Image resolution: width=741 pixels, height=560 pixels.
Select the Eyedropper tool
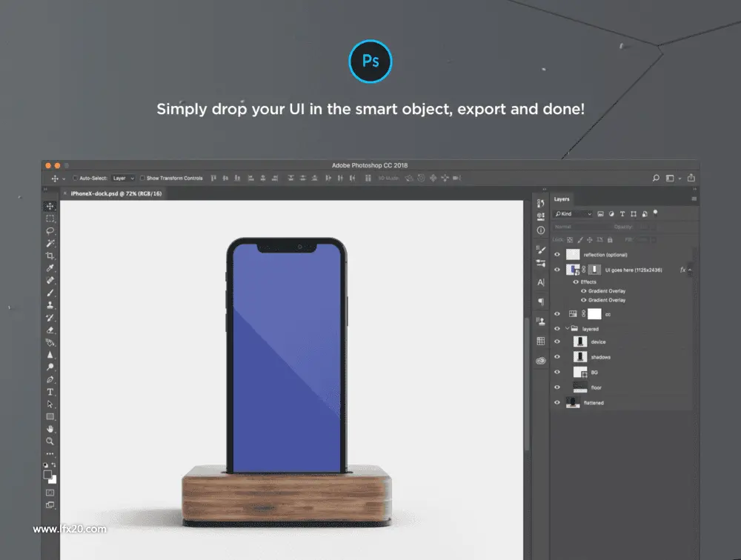(x=50, y=268)
